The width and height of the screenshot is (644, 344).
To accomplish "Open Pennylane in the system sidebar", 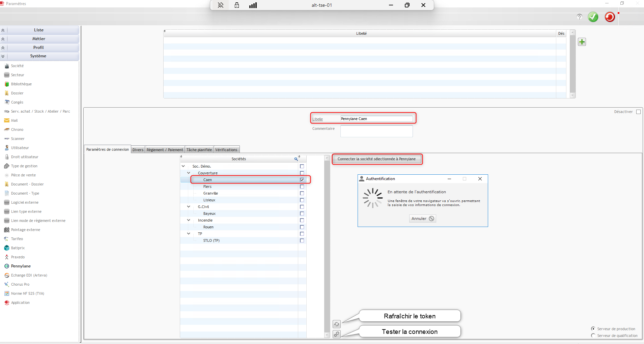I will click(21, 266).
